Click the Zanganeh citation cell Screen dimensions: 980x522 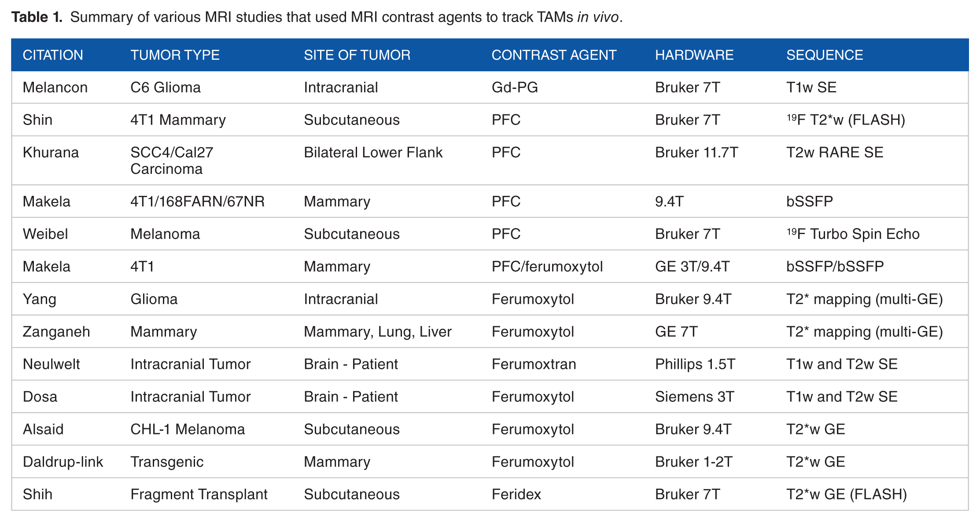[x=56, y=331]
